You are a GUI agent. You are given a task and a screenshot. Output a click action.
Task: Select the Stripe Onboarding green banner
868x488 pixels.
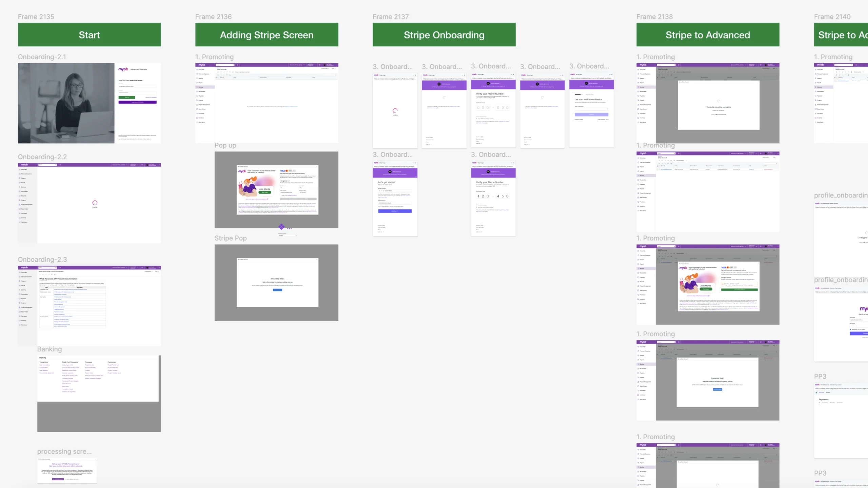[x=444, y=35]
